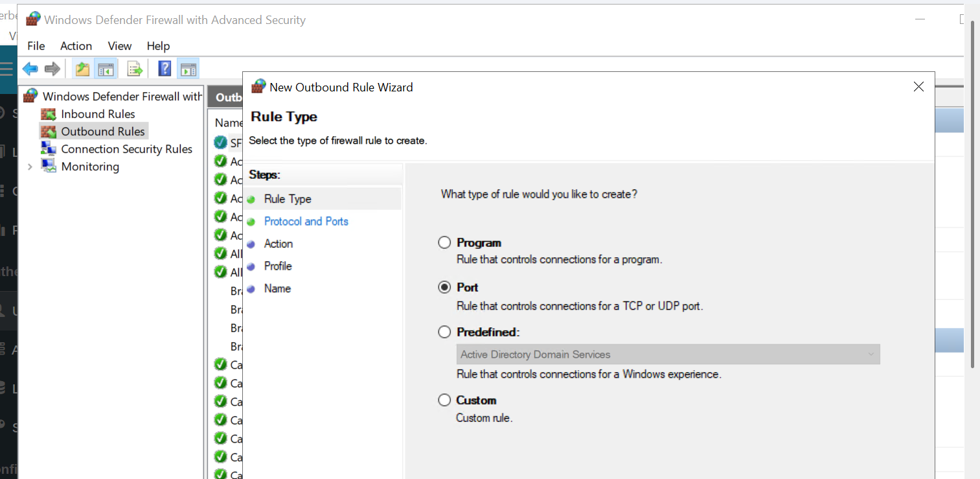Screen dimensions: 980x479
Task: Click the Rule Type step
Action: (x=288, y=199)
